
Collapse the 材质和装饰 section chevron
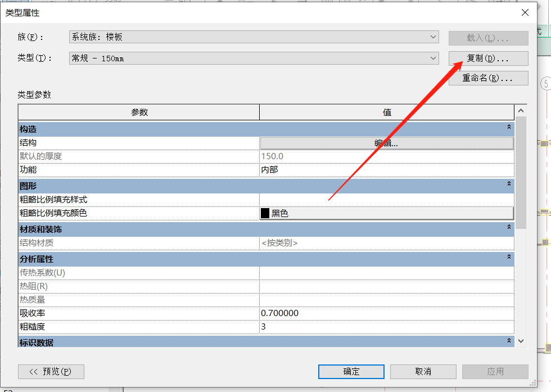[x=509, y=227]
